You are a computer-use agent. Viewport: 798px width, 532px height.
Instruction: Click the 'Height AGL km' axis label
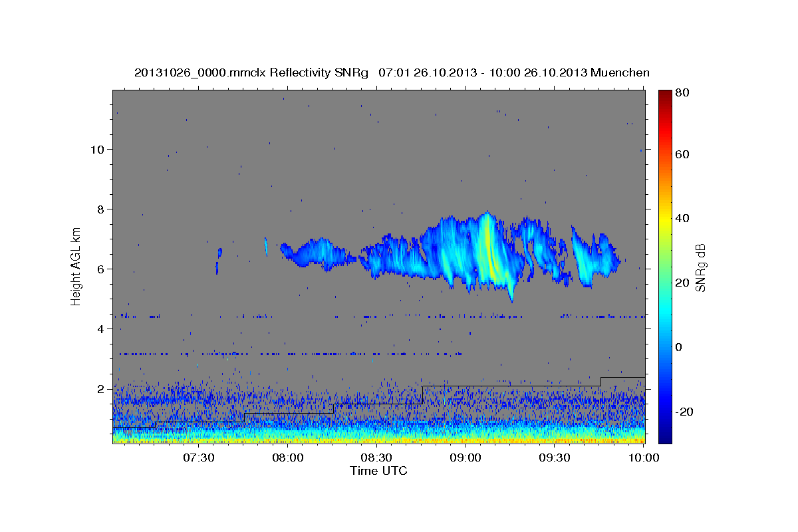point(76,266)
